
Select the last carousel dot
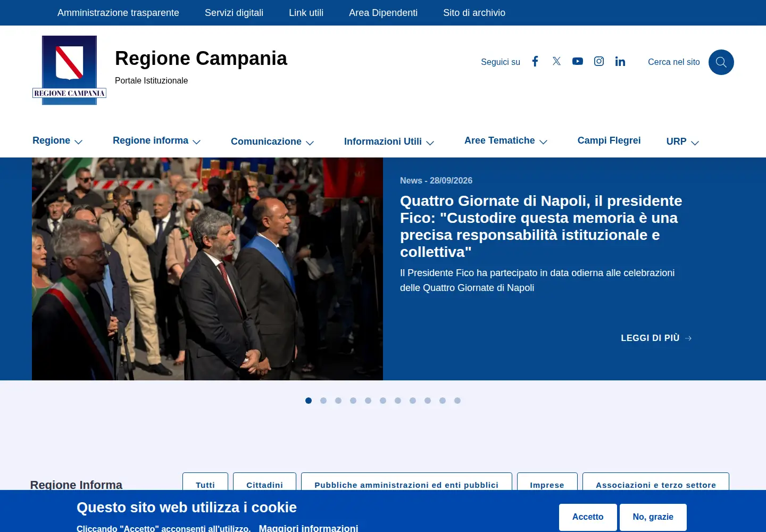click(x=457, y=401)
